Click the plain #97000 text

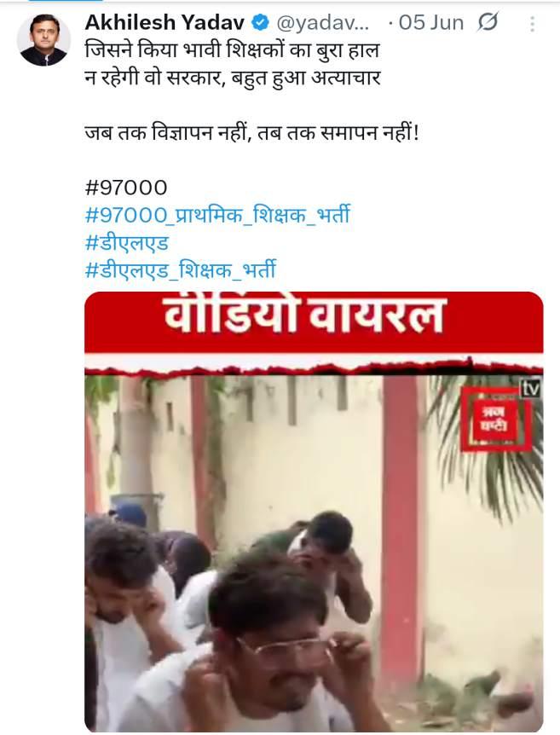click(126, 188)
